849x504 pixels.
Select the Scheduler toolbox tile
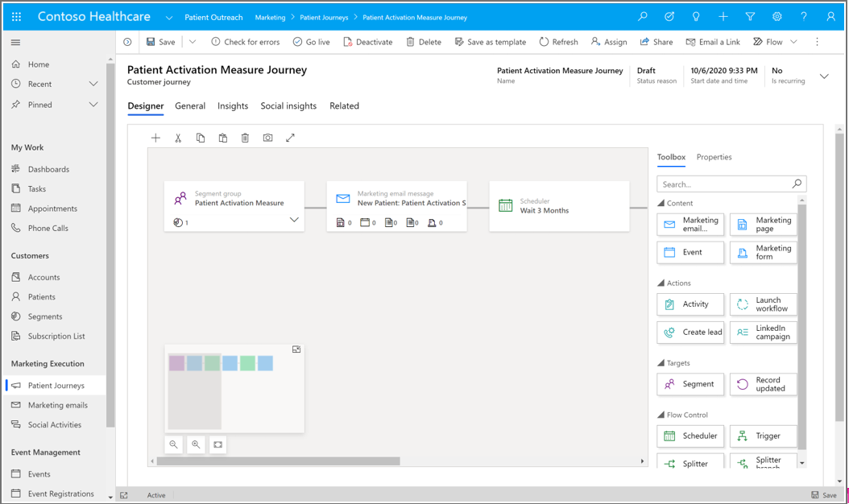690,436
